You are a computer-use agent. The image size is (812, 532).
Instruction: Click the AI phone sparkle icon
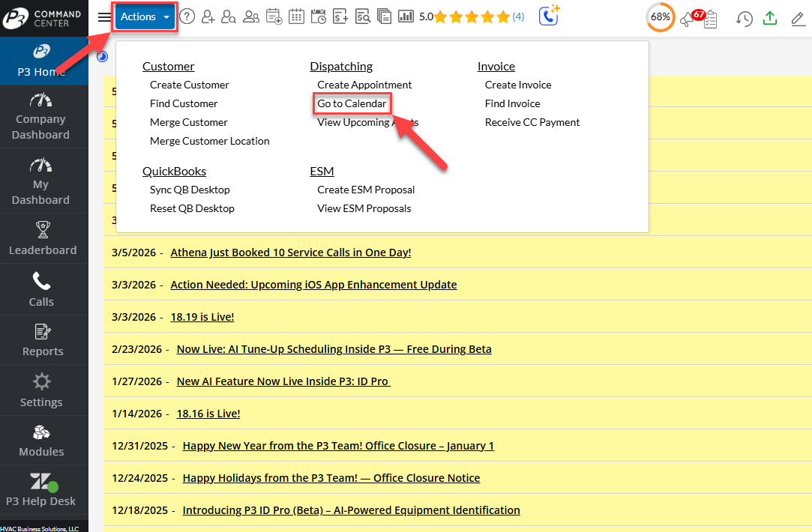click(x=550, y=15)
